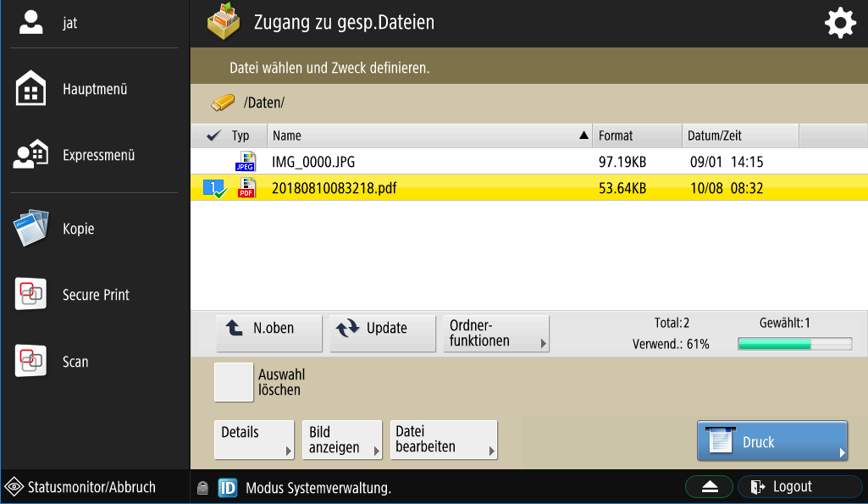Click the stored files box icon in header

tap(223, 22)
